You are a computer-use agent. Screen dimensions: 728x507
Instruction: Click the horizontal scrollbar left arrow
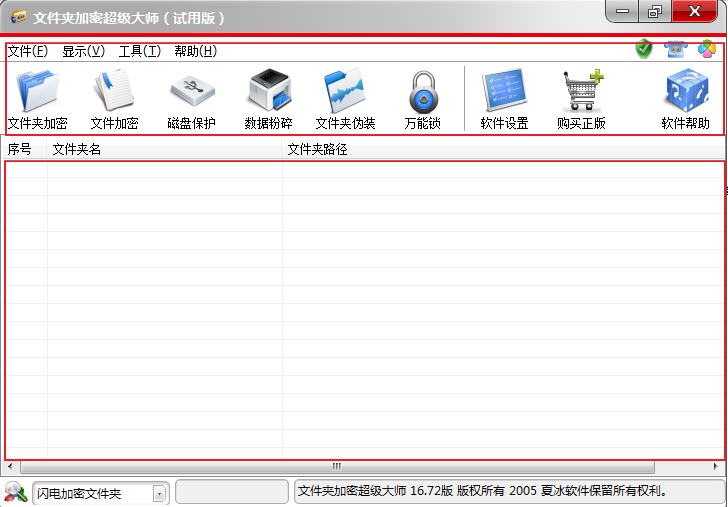(10, 466)
